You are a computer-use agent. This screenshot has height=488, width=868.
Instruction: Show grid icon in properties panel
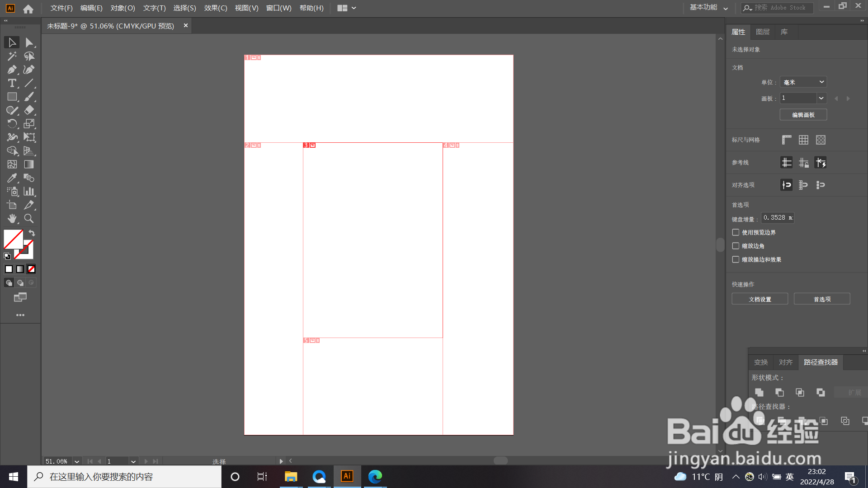803,140
